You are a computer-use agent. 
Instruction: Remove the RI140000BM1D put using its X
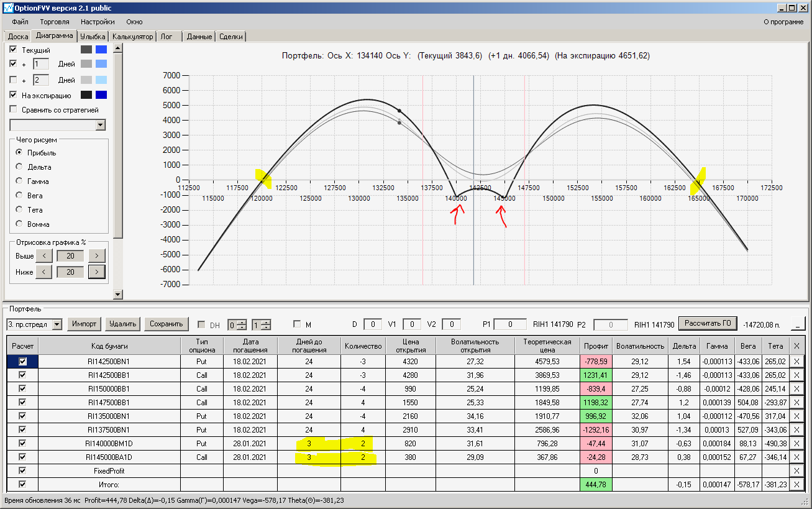point(797,443)
